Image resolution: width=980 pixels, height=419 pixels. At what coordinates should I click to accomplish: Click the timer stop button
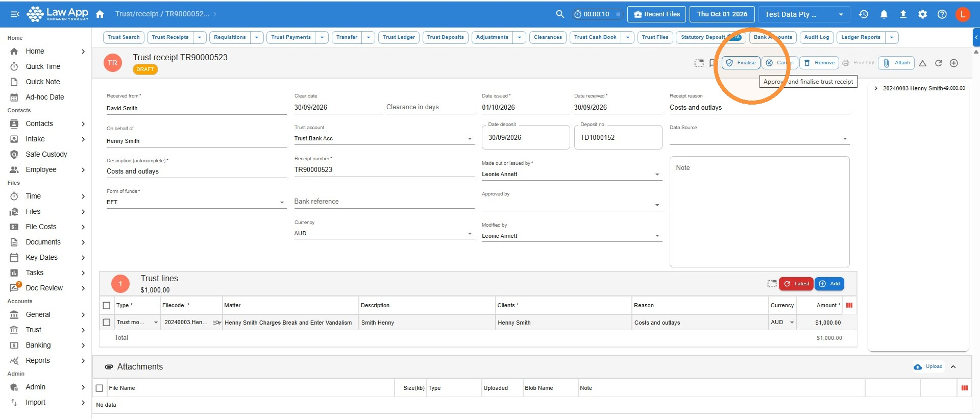point(618,14)
